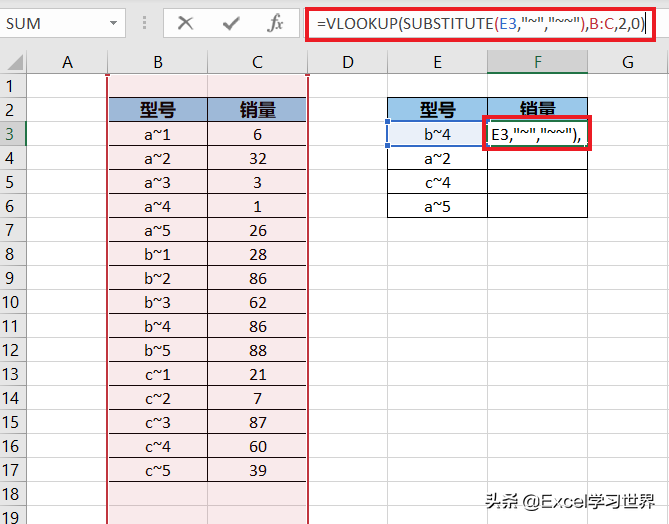Viewport: 669px width, 524px height.
Task: Select cell B7 containing a~5
Action: click(158, 230)
